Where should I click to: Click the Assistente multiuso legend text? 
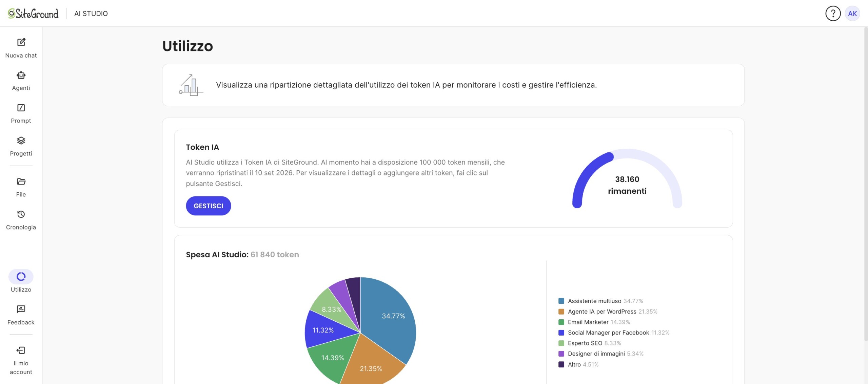click(x=594, y=301)
